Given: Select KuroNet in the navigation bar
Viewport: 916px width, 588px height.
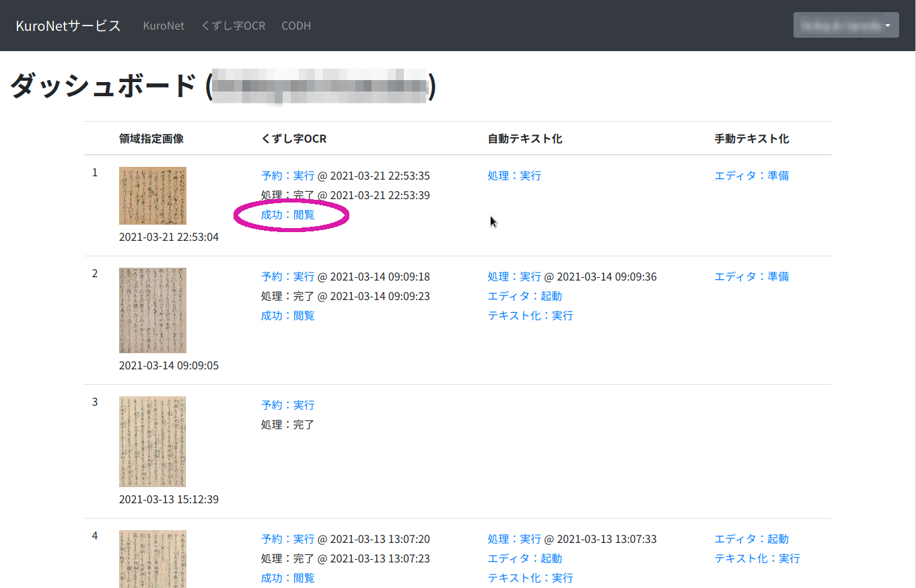Looking at the screenshot, I should pyautogui.click(x=164, y=26).
